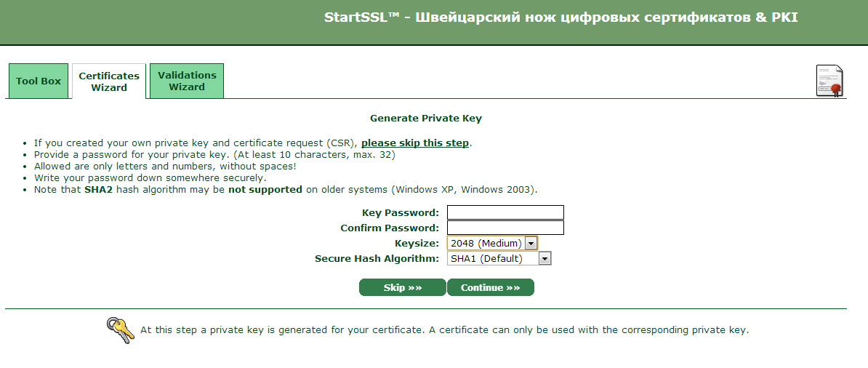Follow the "please skip this step" link
The height and width of the screenshot is (368, 868).
point(415,143)
